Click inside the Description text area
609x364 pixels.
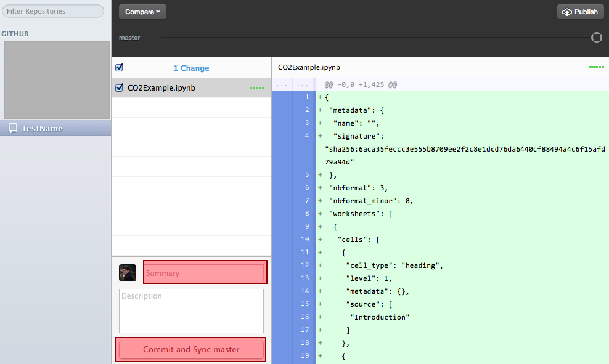tap(191, 310)
